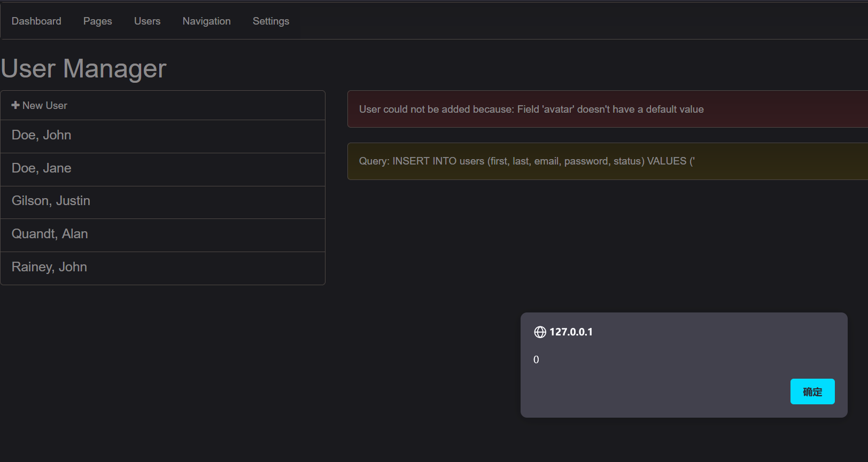Open Settings in the top bar
The width and height of the screenshot is (868, 462).
click(x=270, y=21)
